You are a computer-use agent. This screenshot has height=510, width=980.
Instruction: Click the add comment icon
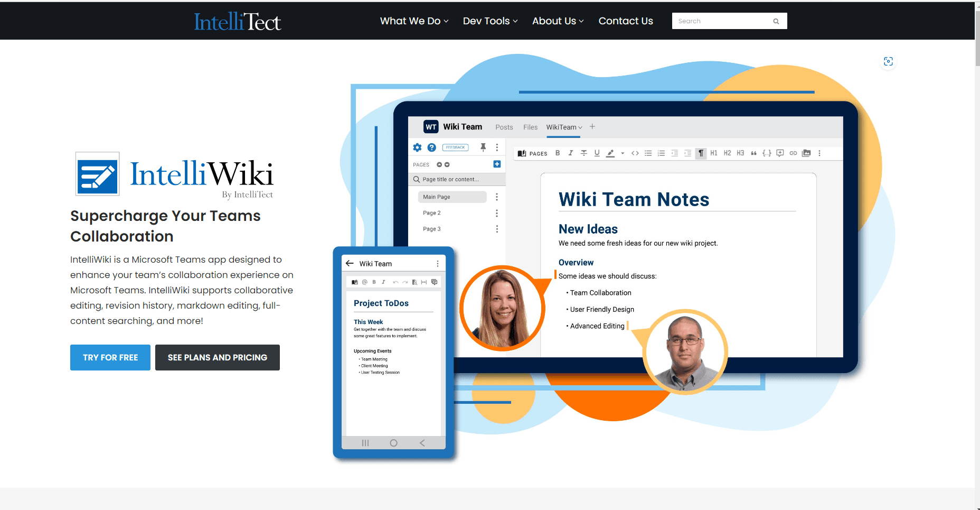(x=780, y=153)
